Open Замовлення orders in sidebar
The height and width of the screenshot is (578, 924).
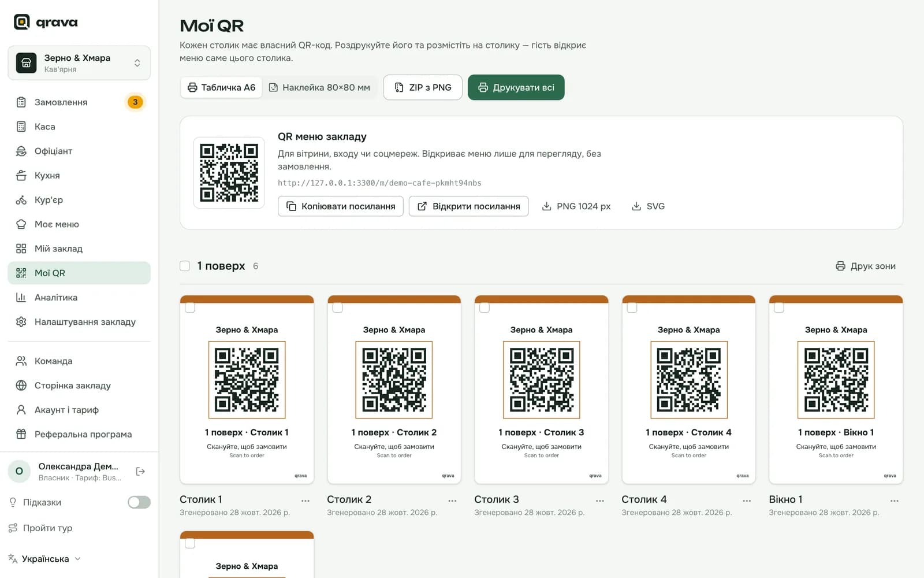[79, 102]
